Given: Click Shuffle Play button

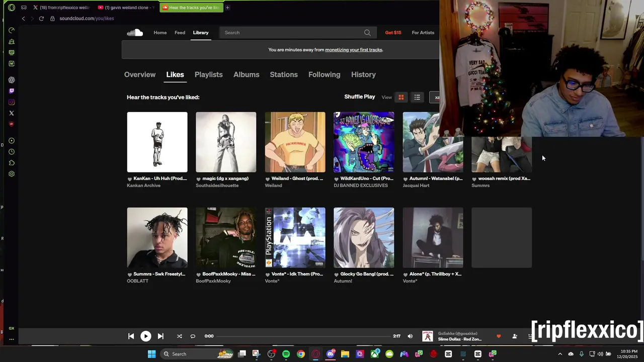Looking at the screenshot, I should coord(360,97).
